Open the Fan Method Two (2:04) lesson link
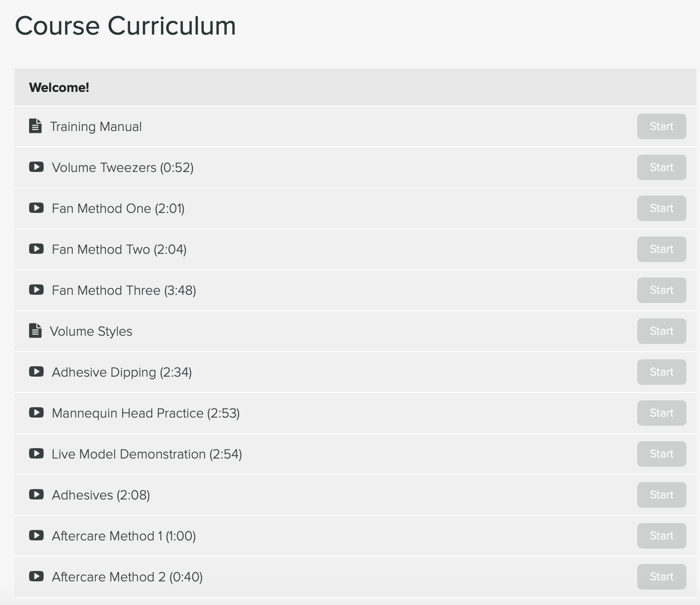700x605 pixels. click(119, 249)
